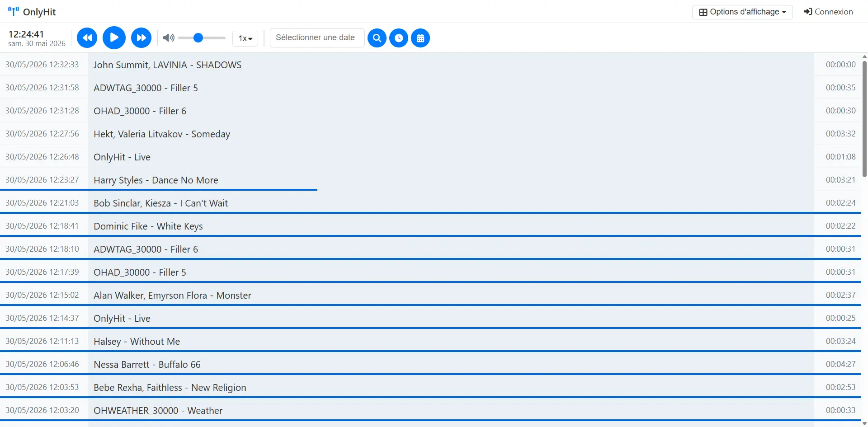Focus the 'Sélectionner une date' field
This screenshot has width=868, height=427.
tap(317, 38)
